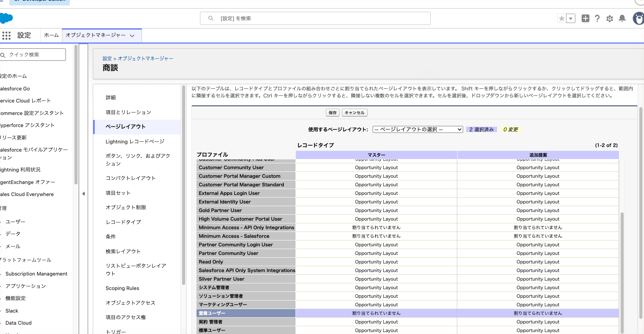
Task: Open the 検索レイアウト menu item
Action: point(123,251)
